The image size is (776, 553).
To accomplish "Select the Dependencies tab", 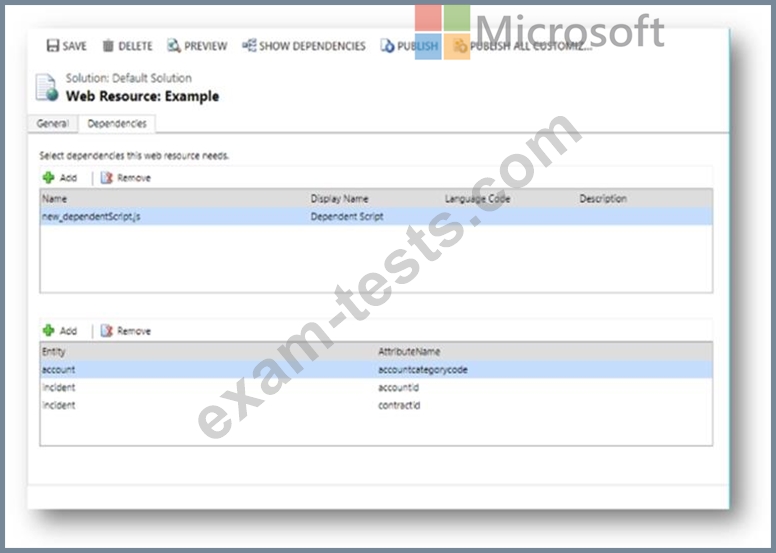I will click(x=117, y=124).
